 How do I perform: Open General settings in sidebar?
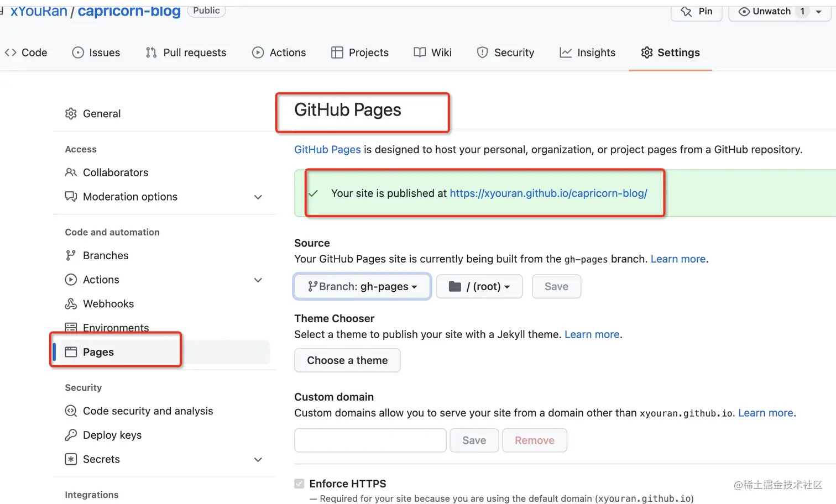click(102, 113)
